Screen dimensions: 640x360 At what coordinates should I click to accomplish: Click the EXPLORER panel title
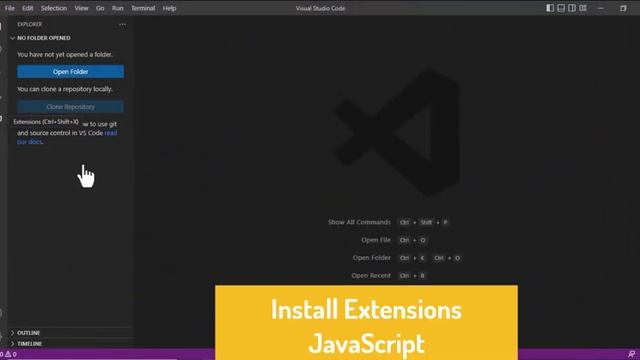coord(29,24)
